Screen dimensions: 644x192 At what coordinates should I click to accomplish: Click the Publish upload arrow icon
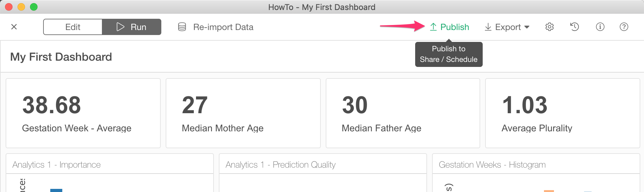(433, 27)
